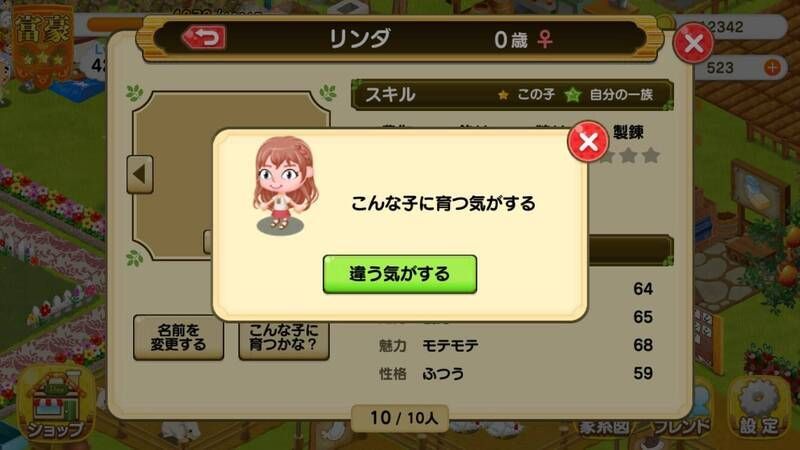Close the リンダ profile window
Screen dimensions: 800x450
(693, 43)
